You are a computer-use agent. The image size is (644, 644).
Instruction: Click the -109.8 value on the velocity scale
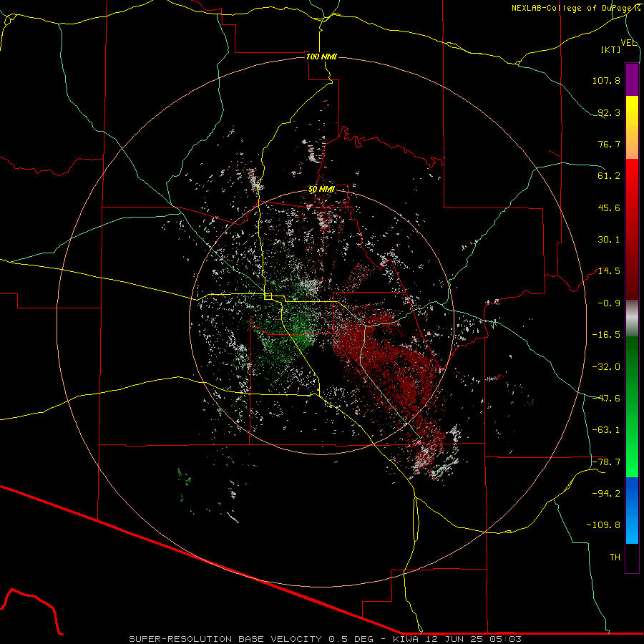pyautogui.click(x=603, y=525)
